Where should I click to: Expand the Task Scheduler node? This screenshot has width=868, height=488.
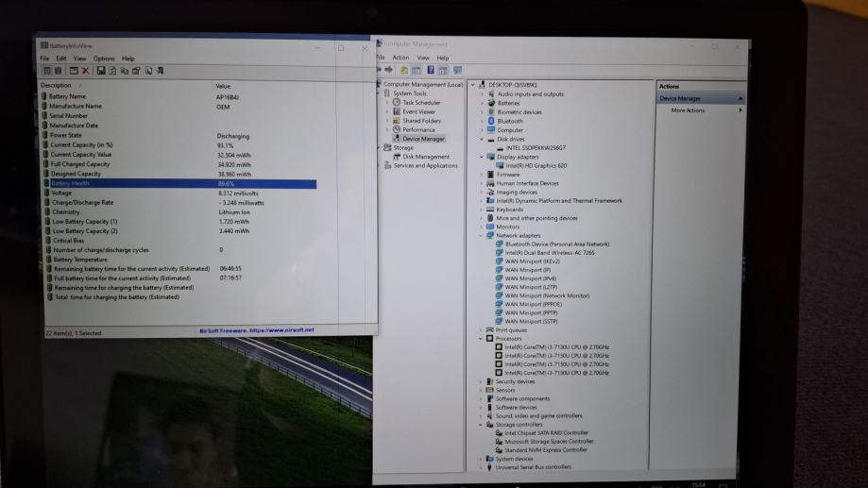387,103
